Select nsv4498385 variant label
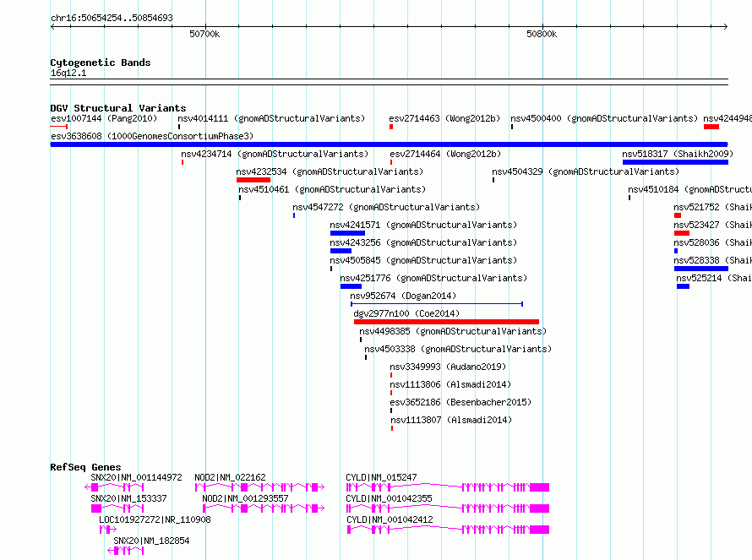 (453, 331)
